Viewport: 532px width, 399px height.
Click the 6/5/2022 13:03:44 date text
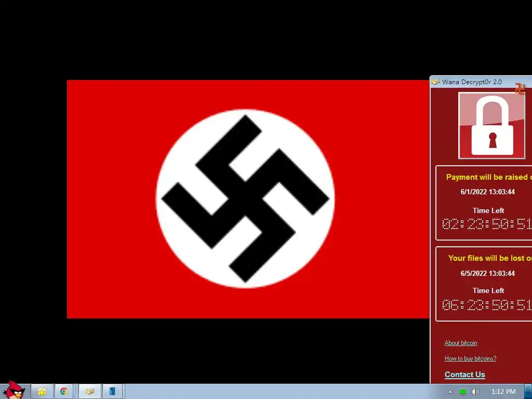coord(487,273)
